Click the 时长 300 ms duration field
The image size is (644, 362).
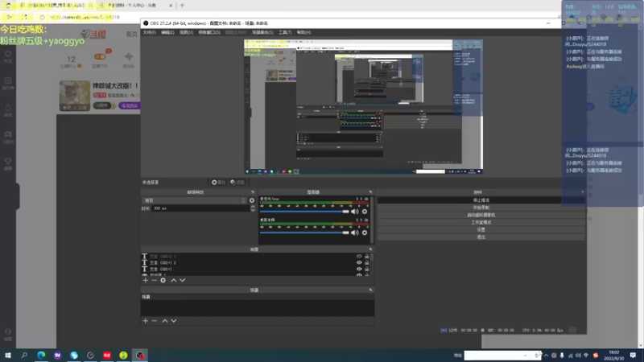tap(200, 208)
